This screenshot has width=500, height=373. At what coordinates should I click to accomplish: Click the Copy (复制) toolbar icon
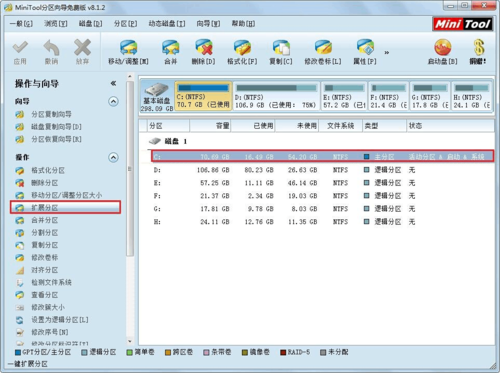point(281,48)
